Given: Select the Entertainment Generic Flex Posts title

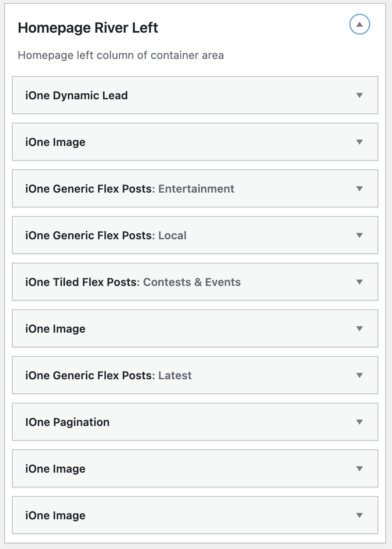Looking at the screenshot, I should [129, 189].
